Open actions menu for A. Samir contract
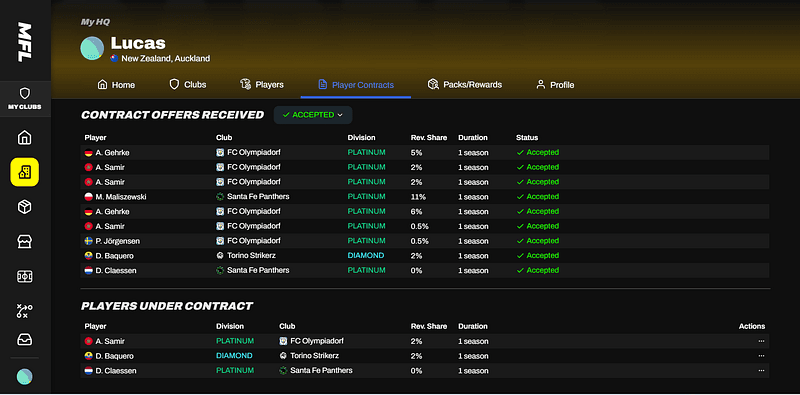Image resolution: width=800 pixels, height=395 pixels. 761,341
